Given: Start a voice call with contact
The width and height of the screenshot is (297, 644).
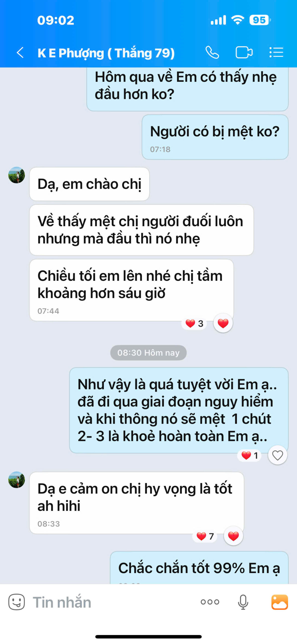Looking at the screenshot, I should pos(212,53).
